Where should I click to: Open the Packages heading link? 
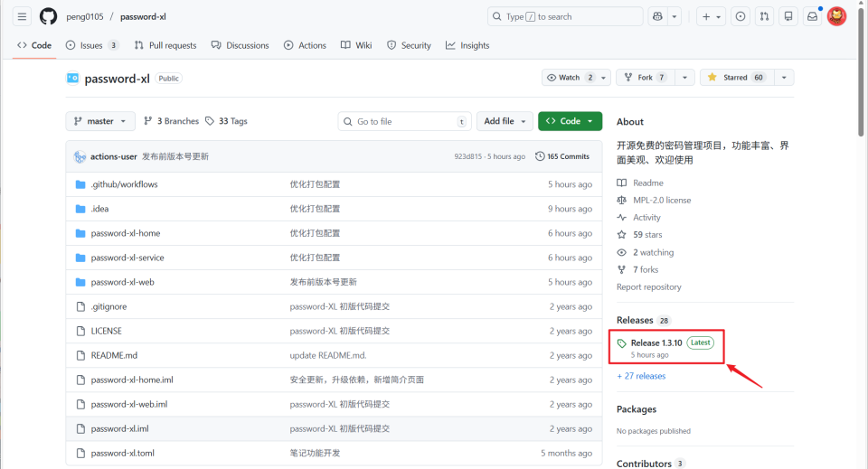637,409
